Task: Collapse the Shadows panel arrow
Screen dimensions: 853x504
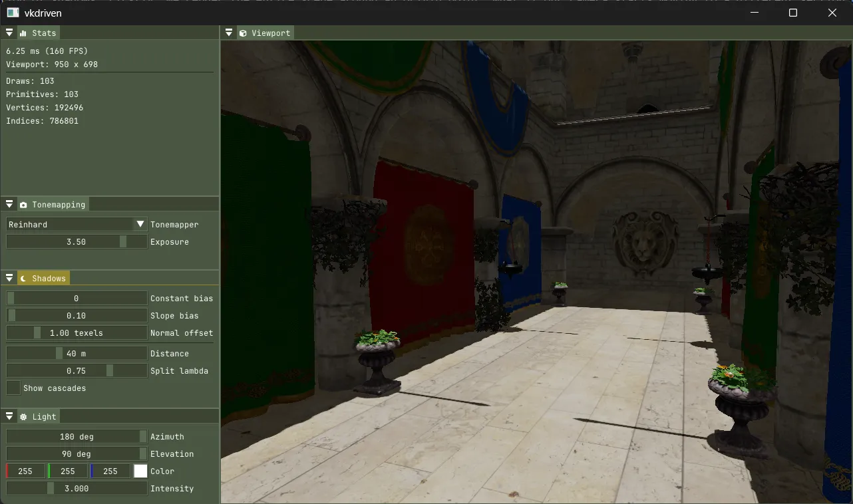Action: click(x=9, y=278)
